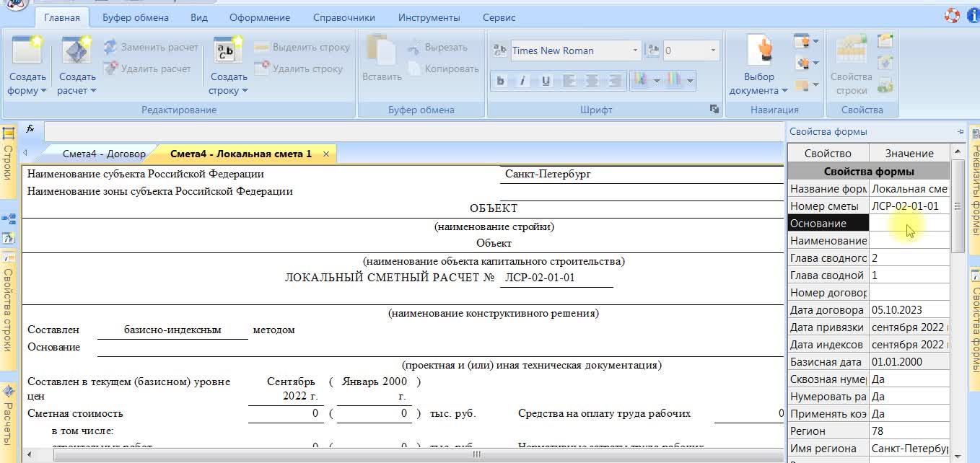Click the properties panel vertical scrollbar
The image size is (980, 463).
tap(958, 206)
